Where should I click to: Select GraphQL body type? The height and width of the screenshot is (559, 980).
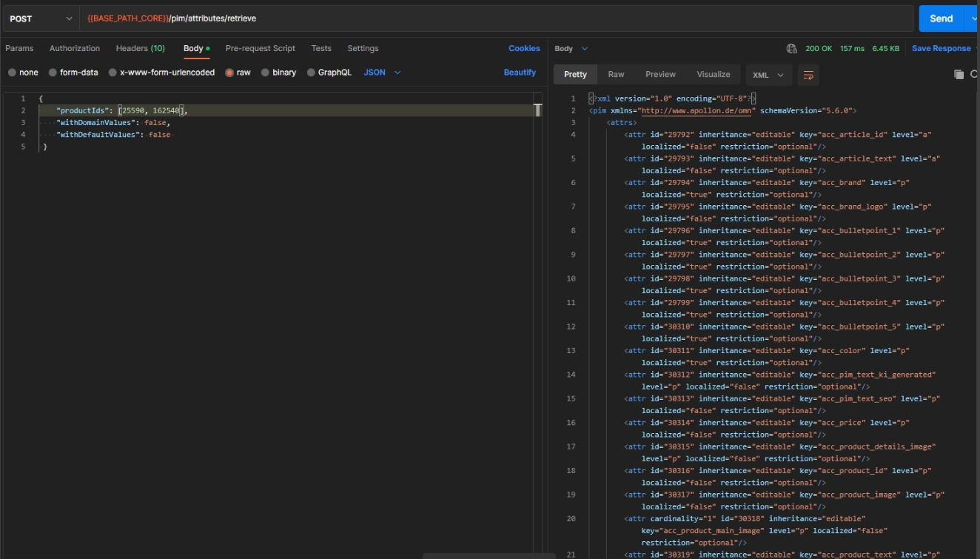[329, 73]
